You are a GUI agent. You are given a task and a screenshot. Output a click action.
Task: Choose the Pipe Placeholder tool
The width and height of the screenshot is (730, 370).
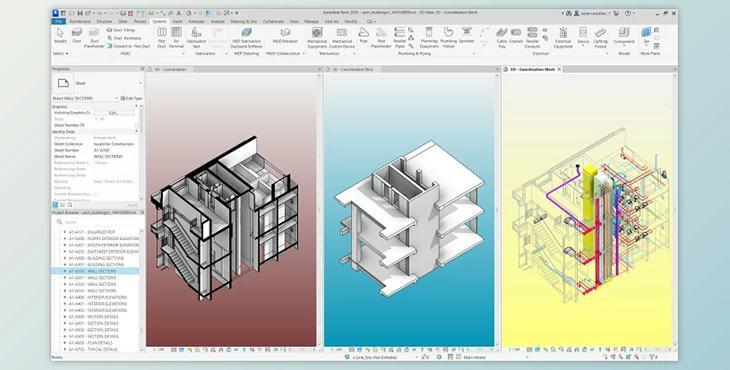pyautogui.click(x=381, y=38)
